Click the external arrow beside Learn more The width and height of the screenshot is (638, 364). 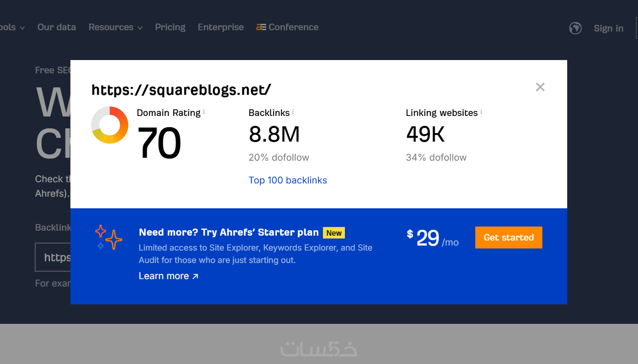click(195, 276)
